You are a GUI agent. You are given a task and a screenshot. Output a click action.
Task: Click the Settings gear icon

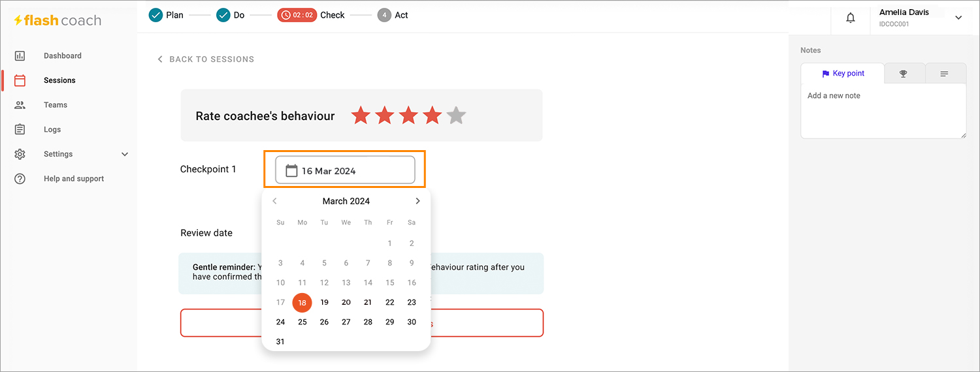click(x=20, y=154)
